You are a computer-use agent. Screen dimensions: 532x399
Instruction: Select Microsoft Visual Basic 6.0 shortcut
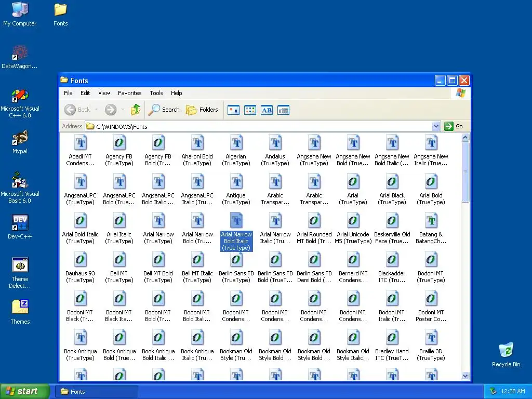click(20, 188)
